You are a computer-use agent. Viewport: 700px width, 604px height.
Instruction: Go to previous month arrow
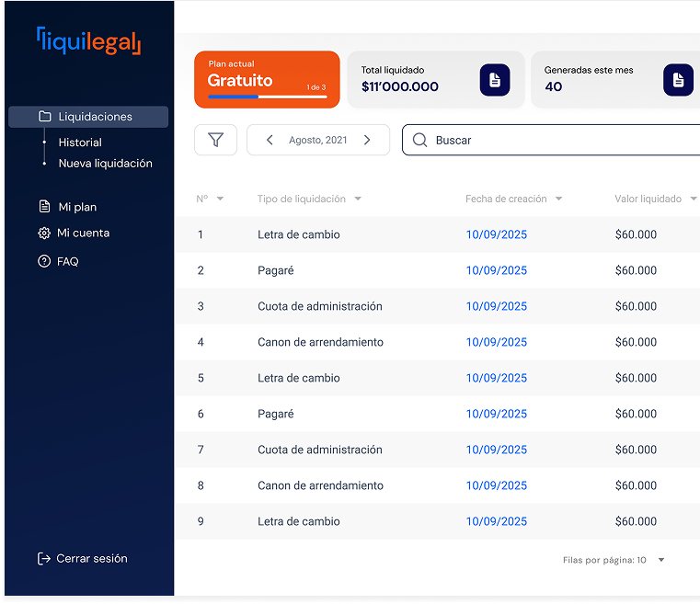coord(270,140)
